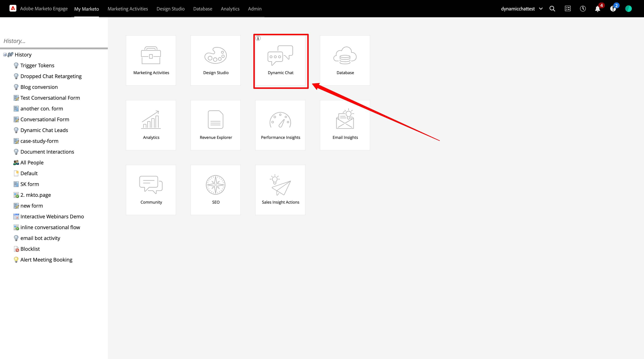Open the Dynamic Chat tile
This screenshot has height=359, width=644.
coord(280,61)
